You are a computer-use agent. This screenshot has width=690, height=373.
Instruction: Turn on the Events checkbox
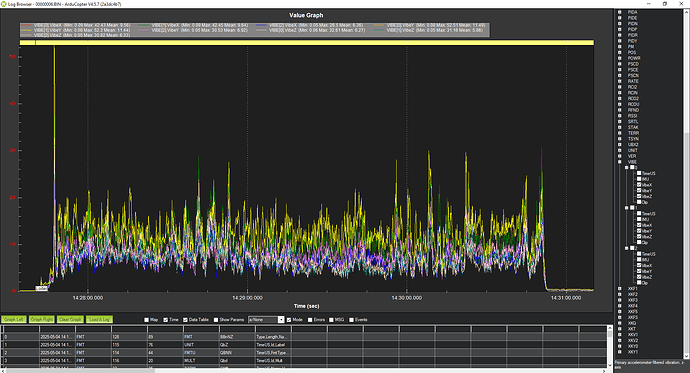352,320
